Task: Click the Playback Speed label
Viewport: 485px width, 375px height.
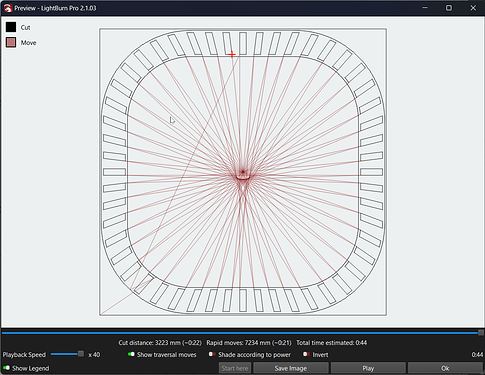Action: [24, 355]
